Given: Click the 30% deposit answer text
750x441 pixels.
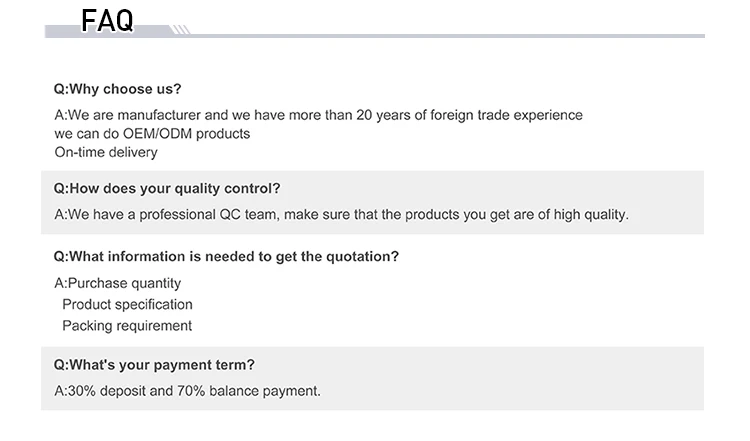Looking at the screenshot, I should pos(187,390).
